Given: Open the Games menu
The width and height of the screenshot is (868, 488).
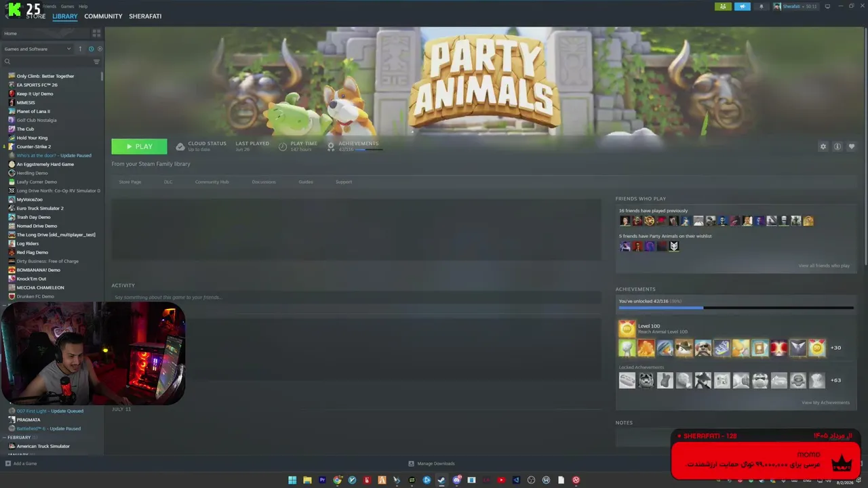Looking at the screenshot, I should click(x=67, y=6).
